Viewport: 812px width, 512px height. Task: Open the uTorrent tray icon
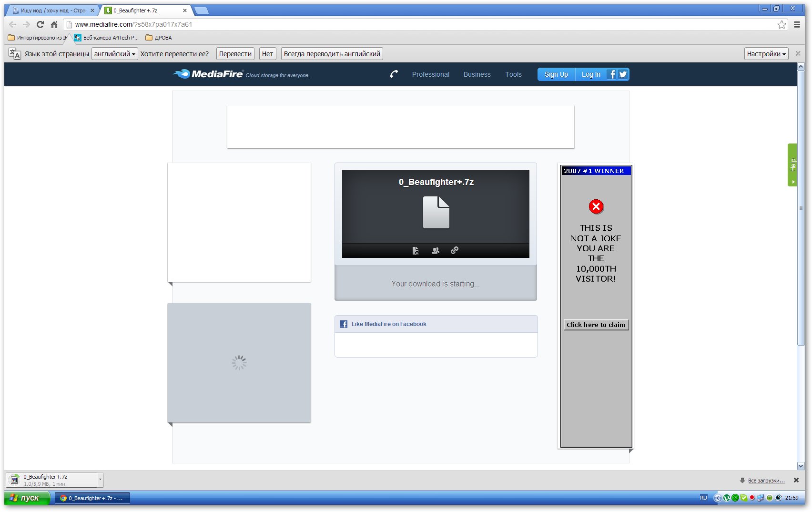pyautogui.click(x=727, y=498)
